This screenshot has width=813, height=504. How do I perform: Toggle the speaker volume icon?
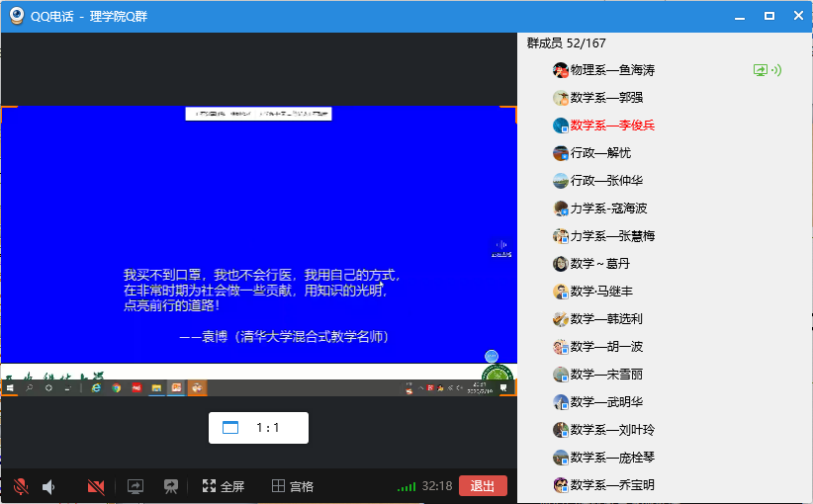48,486
